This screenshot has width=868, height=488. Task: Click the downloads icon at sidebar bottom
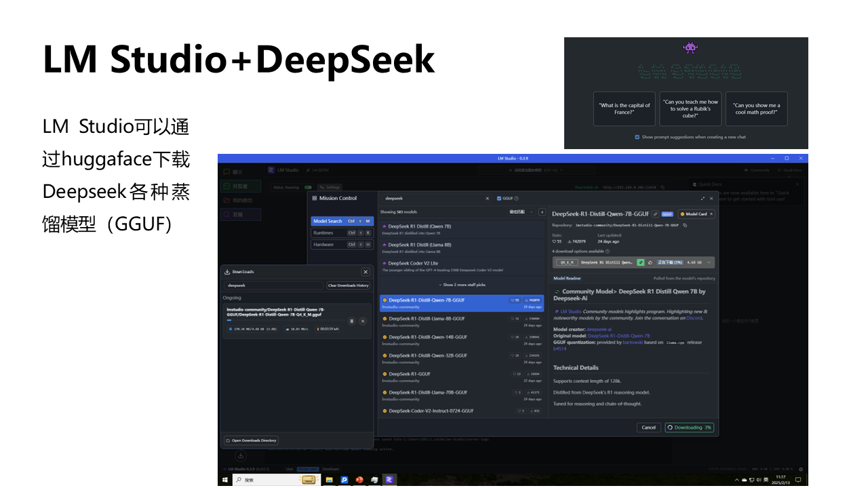coord(240,455)
